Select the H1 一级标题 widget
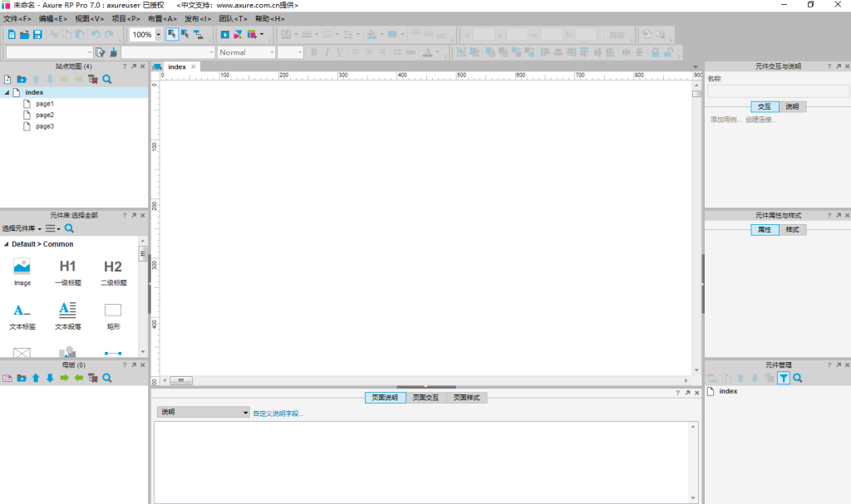 [x=67, y=272]
